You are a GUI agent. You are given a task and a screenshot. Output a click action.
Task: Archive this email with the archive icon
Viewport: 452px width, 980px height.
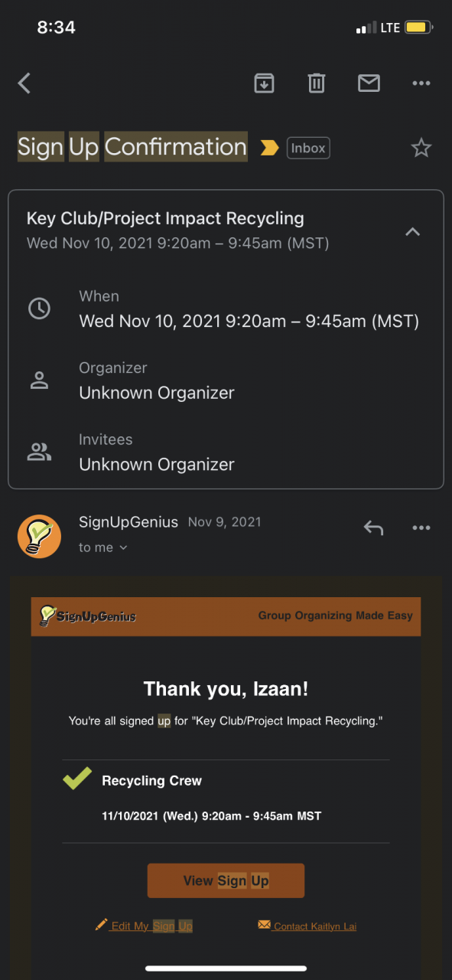(264, 83)
